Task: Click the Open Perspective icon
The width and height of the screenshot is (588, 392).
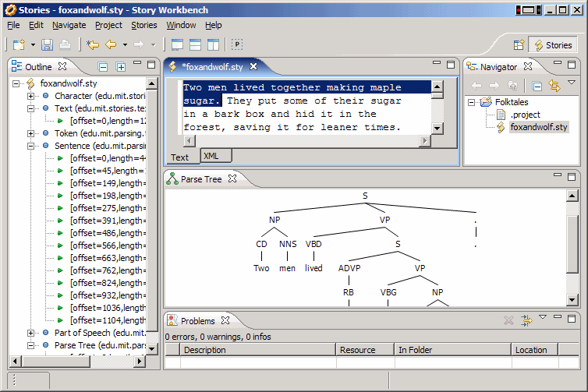Action: tap(519, 45)
